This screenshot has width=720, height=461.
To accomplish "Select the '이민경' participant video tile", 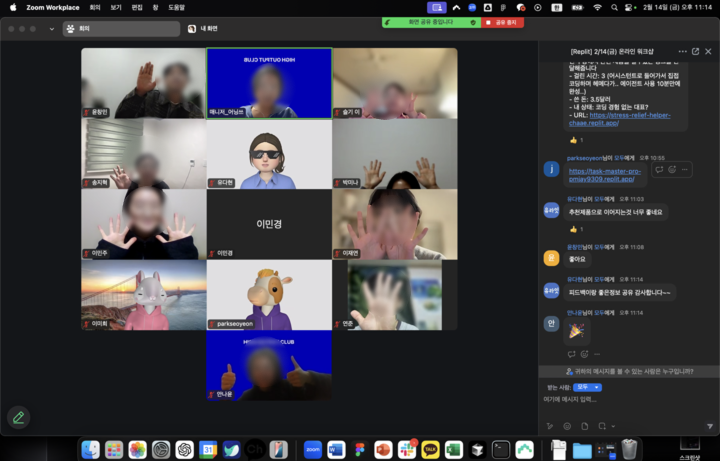I will 269,224.
